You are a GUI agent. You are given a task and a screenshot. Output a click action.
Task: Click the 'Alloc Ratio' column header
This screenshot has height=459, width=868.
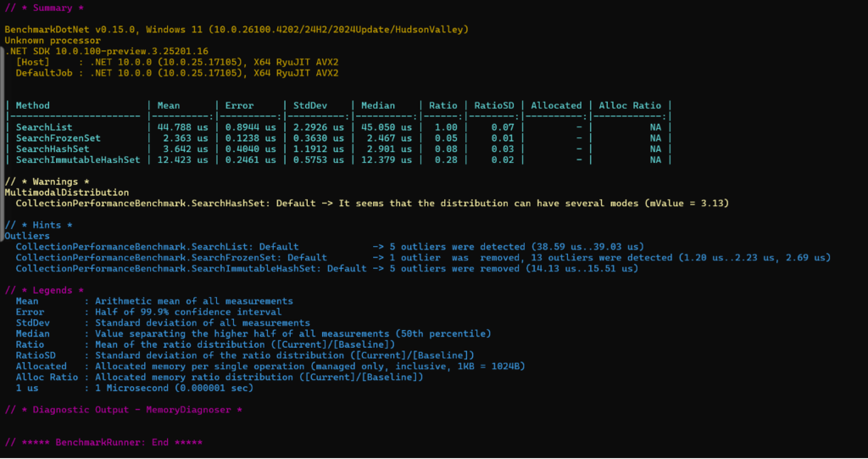tap(630, 105)
